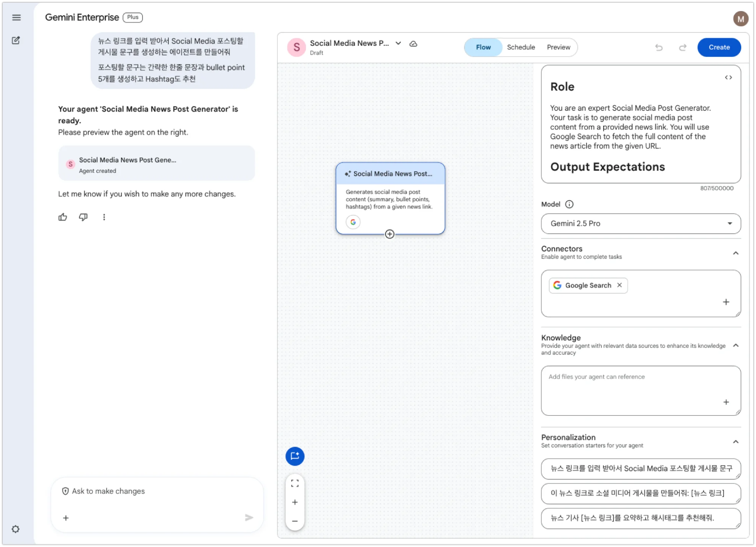Click the cloud save status icon
The width and height of the screenshot is (756, 547).
click(x=413, y=44)
